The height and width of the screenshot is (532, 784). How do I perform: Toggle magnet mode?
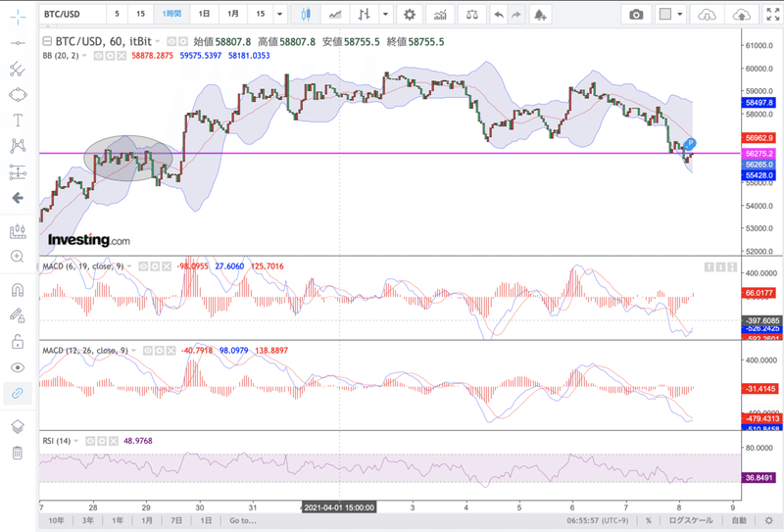click(18, 290)
